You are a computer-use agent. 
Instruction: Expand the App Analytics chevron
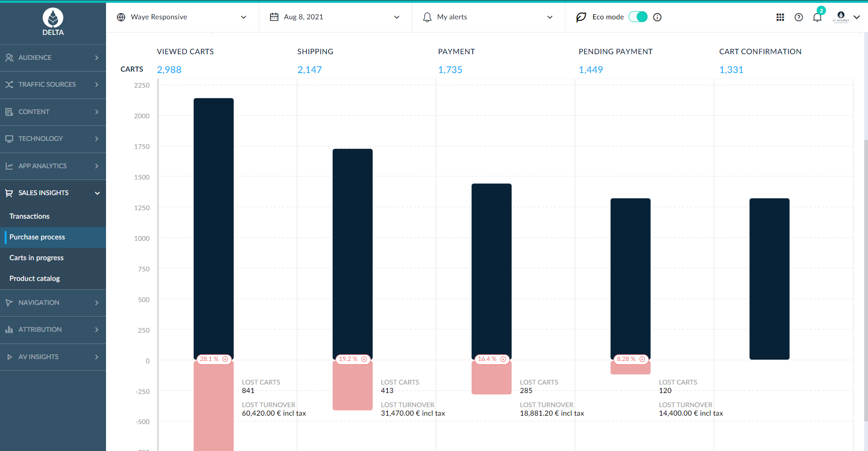(x=97, y=166)
